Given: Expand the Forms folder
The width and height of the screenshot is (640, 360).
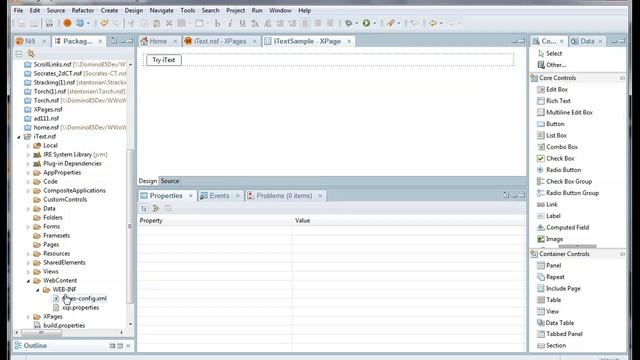Looking at the screenshot, I should (28, 227).
